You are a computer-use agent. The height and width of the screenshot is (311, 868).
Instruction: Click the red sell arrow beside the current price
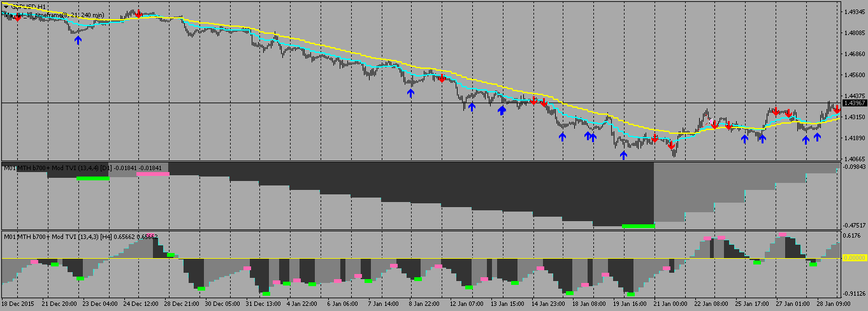tap(836, 110)
